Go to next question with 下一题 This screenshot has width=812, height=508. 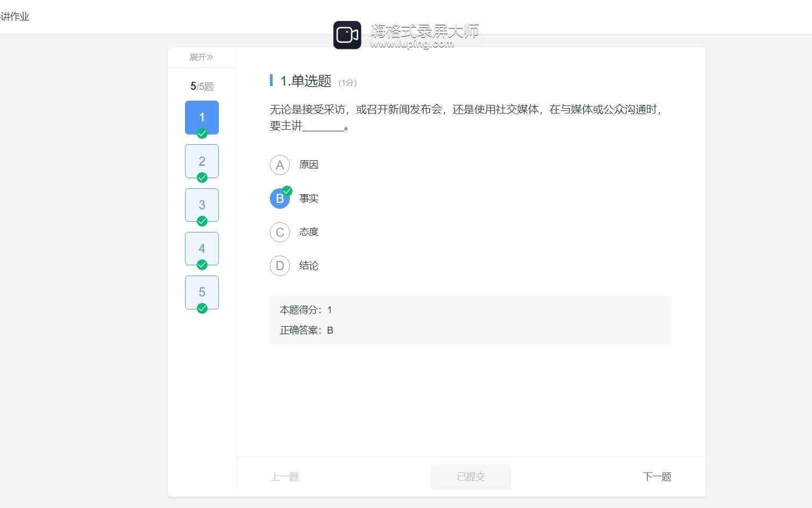(x=657, y=477)
